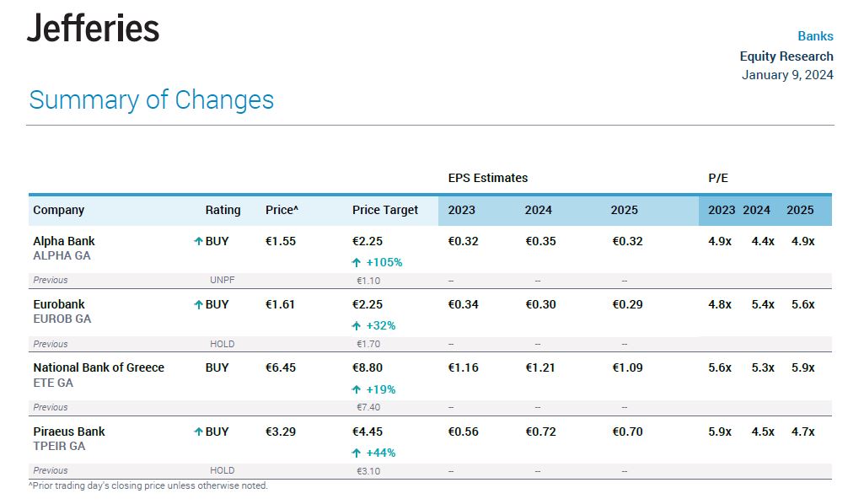Select the Alpha Bank company name

(x=64, y=241)
